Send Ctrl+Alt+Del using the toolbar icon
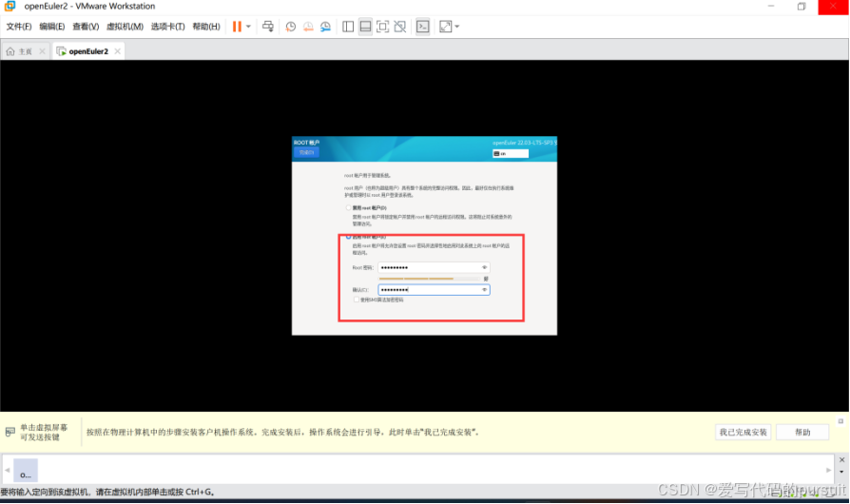This screenshot has height=504, width=850. (x=268, y=27)
